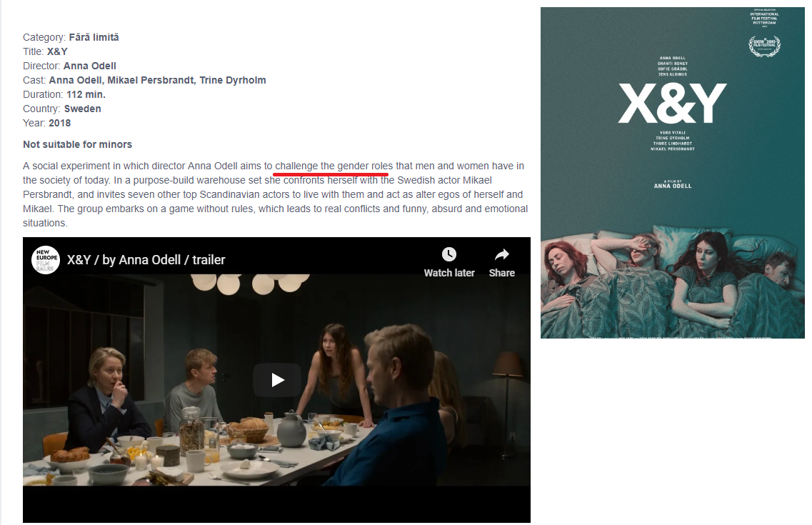Click the Watch later clock icon
The width and height of the screenshot is (812, 525).
pos(449,254)
